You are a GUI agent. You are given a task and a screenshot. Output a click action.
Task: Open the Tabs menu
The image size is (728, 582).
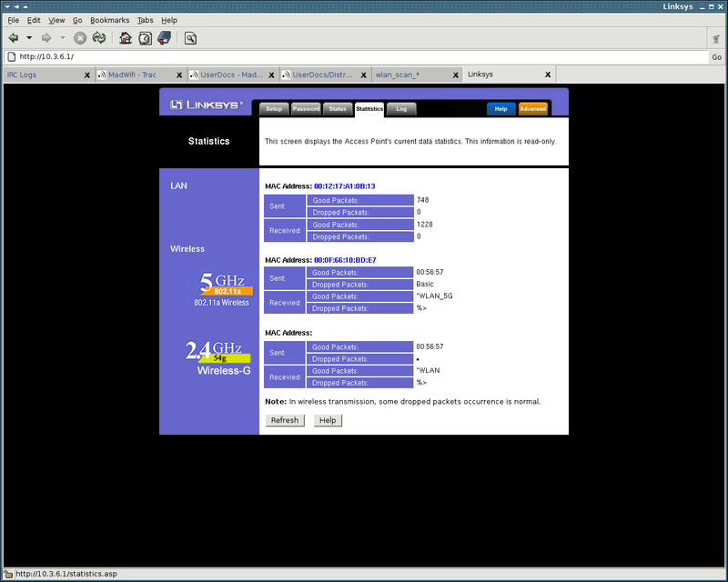[x=145, y=20]
